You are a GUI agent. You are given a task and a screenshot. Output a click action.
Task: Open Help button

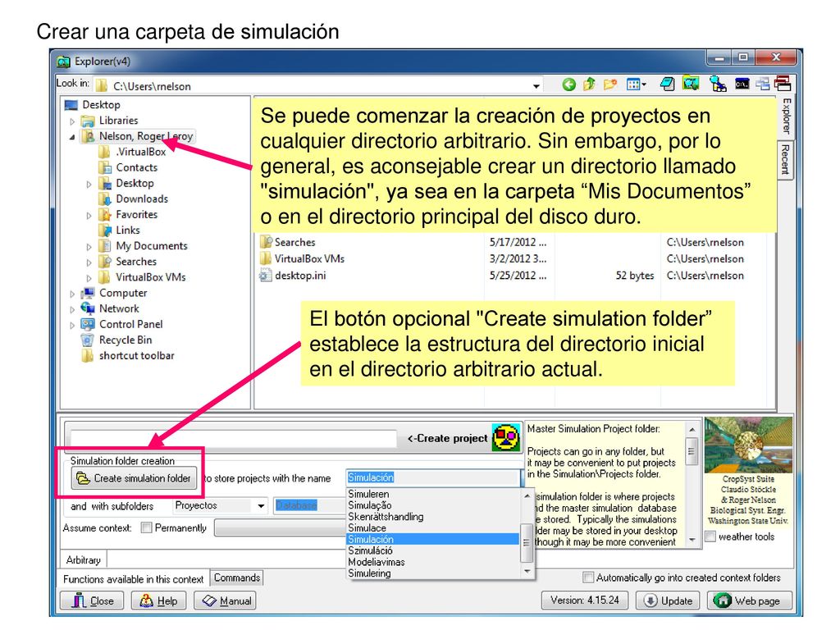pos(158,600)
